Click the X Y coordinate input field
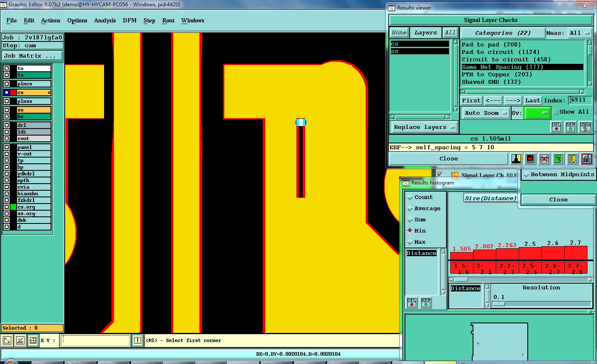The width and height of the screenshot is (597, 364). 95,340
